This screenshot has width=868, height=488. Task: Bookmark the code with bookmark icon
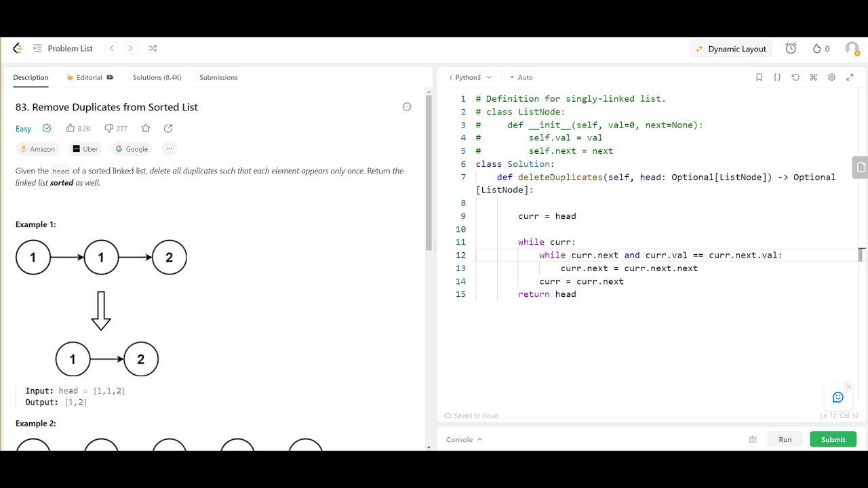(759, 77)
